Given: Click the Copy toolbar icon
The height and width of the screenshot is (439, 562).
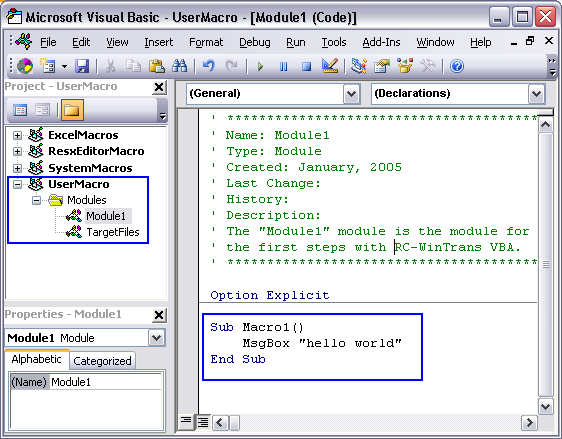Looking at the screenshot, I should pyautogui.click(x=133, y=66).
